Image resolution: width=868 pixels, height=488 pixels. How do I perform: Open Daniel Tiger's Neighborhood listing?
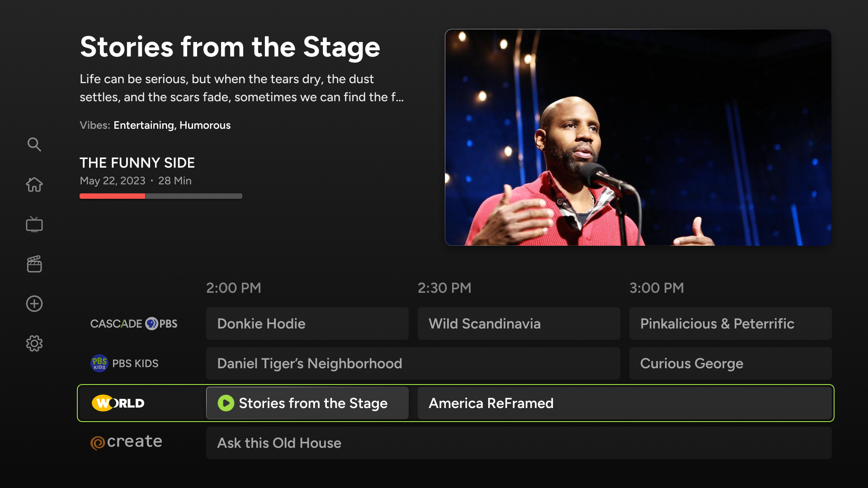coord(413,363)
